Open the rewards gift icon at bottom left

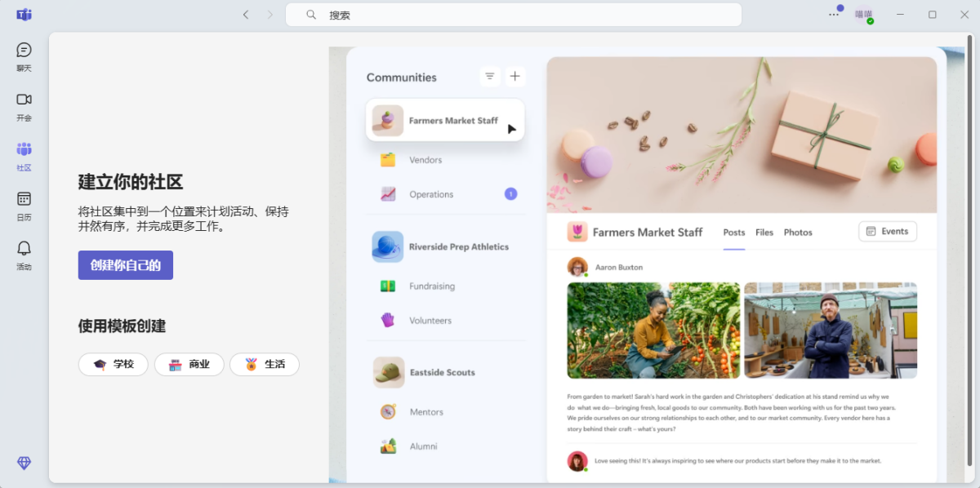point(23,463)
